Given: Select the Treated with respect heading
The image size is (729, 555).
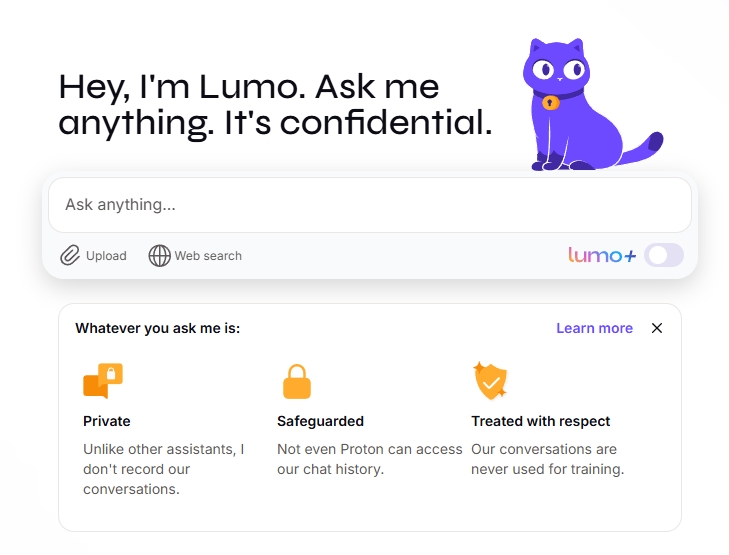Looking at the screenshot, I should coord(540,421).
